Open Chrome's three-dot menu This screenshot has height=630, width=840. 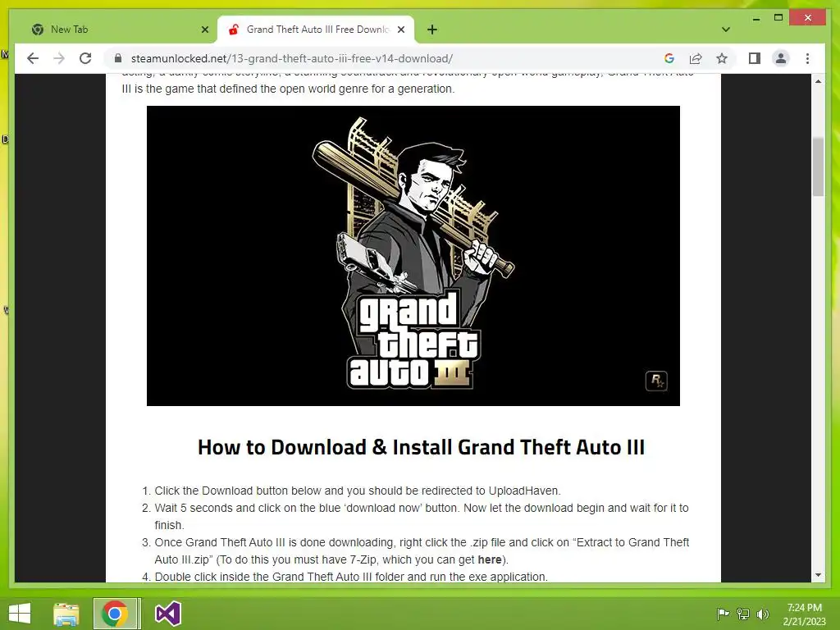point(807,58)
